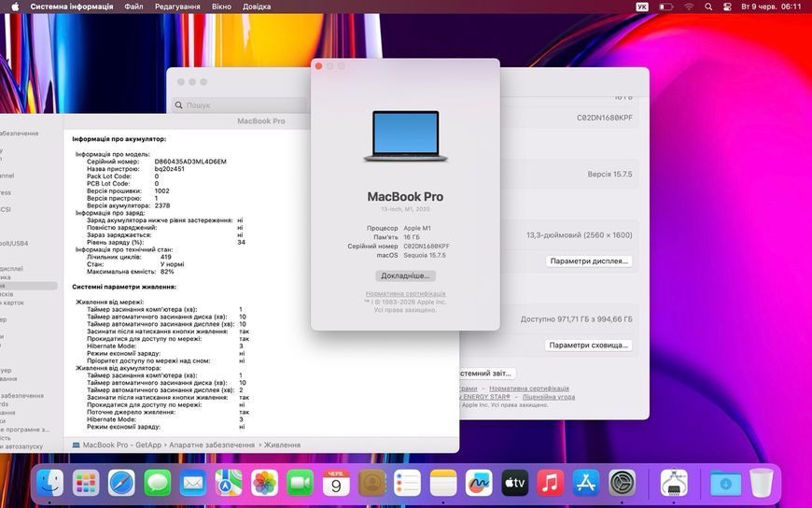Screen dimensions: 812x508
Task: Open the Вікно menu
Action: coord(221,7)
